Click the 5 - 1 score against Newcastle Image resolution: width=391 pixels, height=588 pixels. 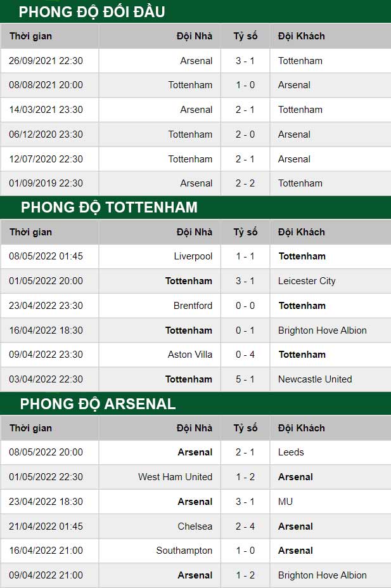point(245,379)
